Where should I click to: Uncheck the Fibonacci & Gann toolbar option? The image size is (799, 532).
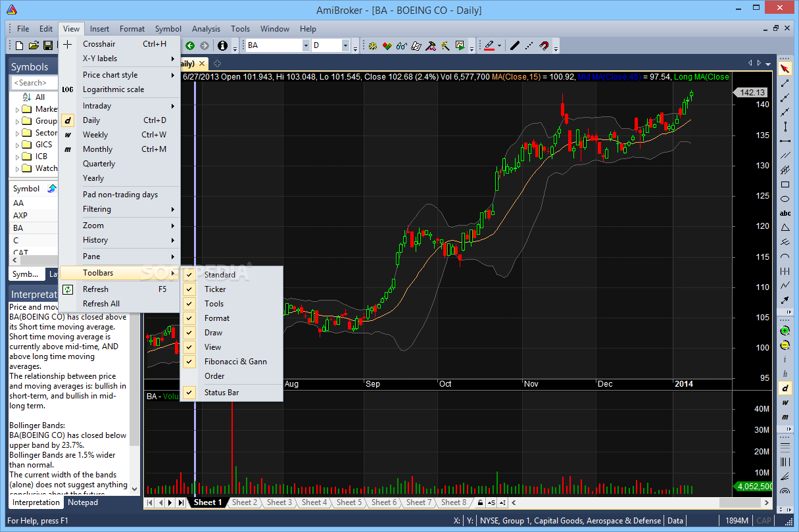[231, 362]
